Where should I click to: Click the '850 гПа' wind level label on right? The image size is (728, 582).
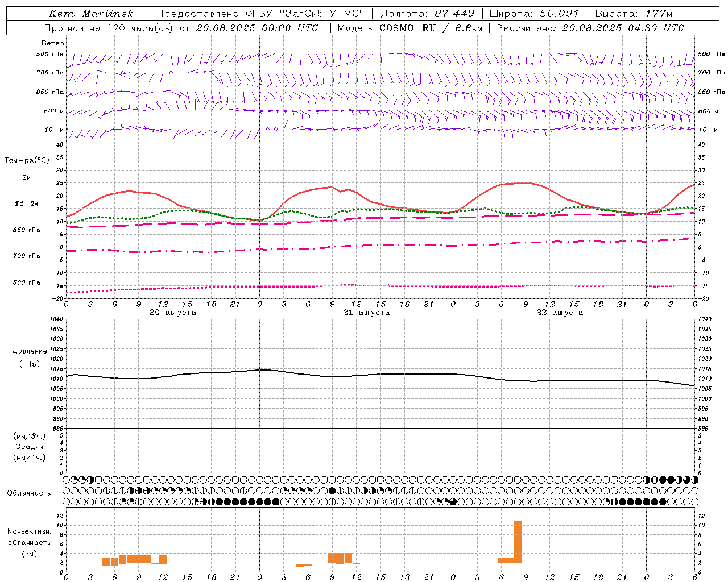[712, 92]
